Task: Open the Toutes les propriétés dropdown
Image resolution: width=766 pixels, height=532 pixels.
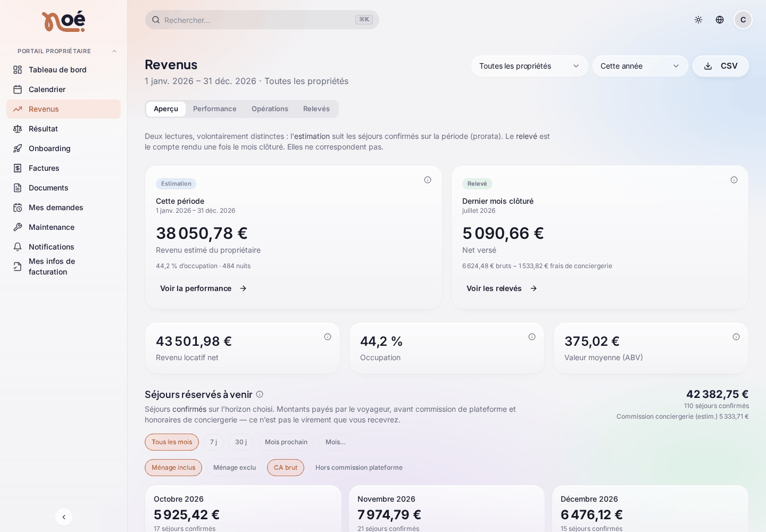Action: coord(530,66)
